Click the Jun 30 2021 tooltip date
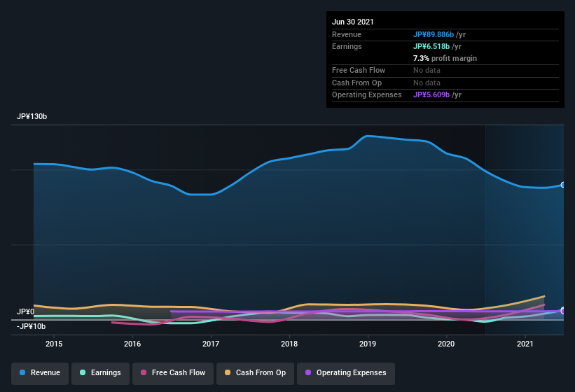This screenshot has width=575, height=392. (x=353, y=22)
